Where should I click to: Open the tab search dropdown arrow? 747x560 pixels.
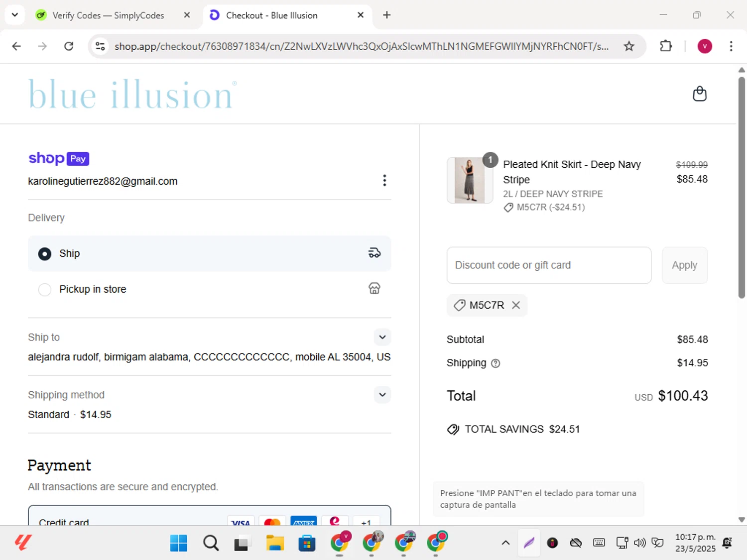(15, 15)
